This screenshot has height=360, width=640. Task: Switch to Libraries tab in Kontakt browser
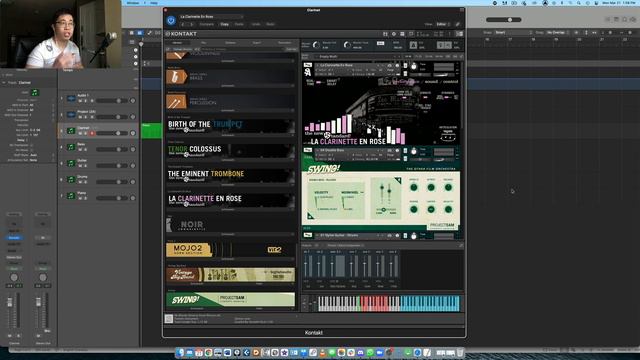coord(178,42)
